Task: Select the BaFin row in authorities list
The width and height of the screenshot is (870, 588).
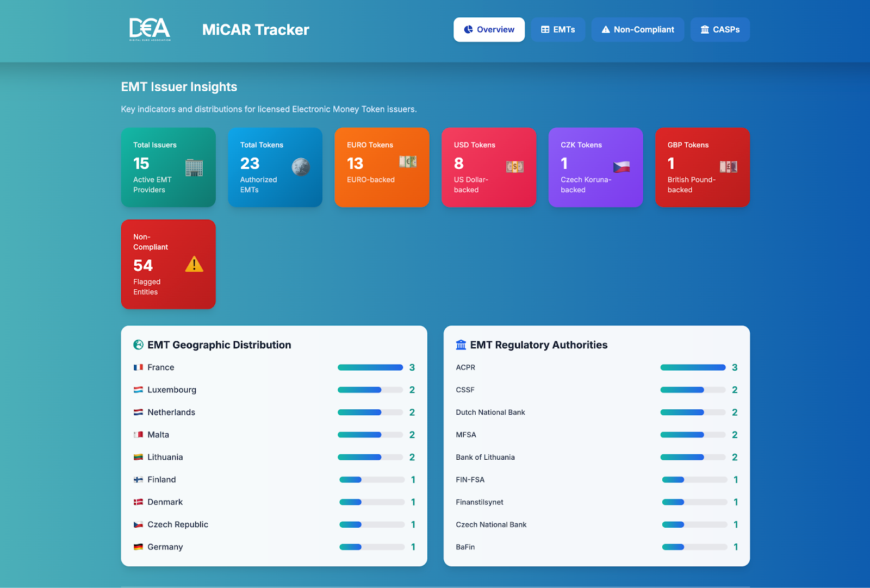Action: (465, 547)
